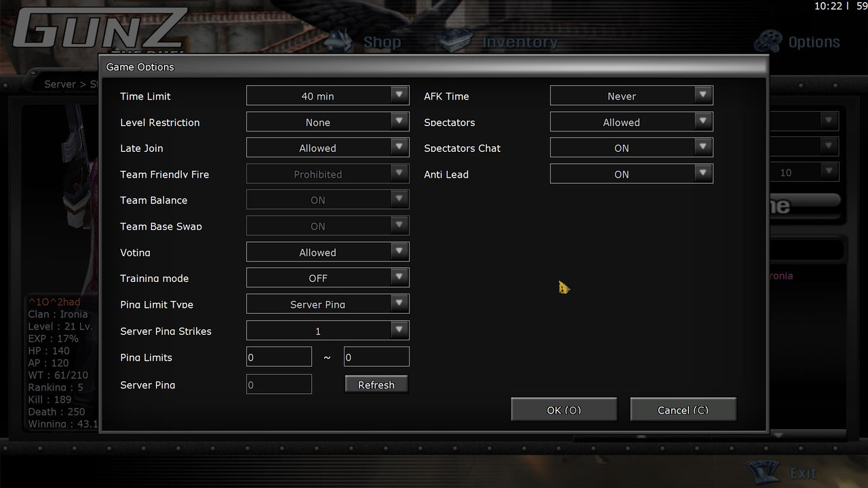Click the disabled Team Friendly Fire dropdown
Screen dimensions: 868x488
328,174
